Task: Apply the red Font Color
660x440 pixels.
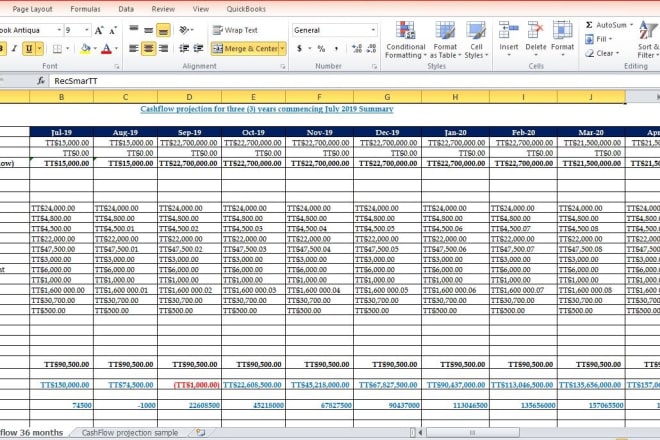Action: coord(106,49)
